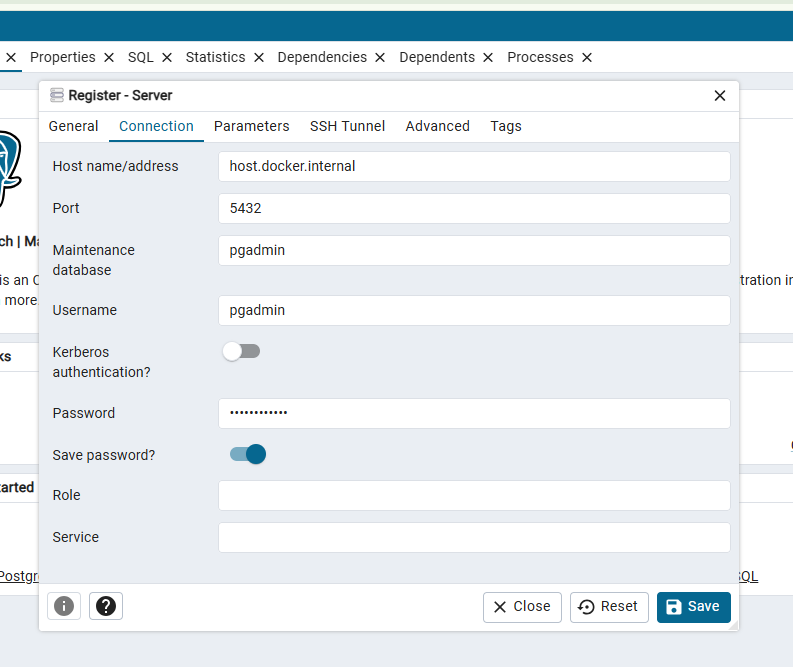Enable the Kerberos authentication toggle

[241, 352]
